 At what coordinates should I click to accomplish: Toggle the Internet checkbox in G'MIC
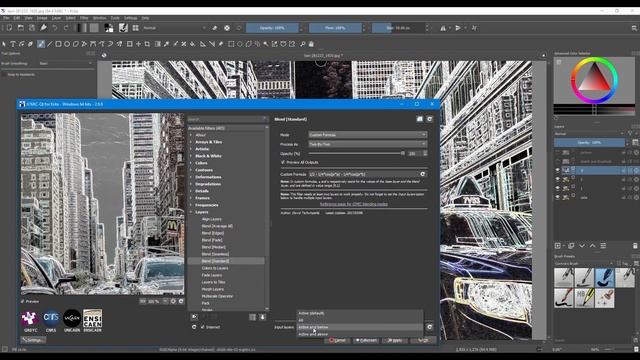[202, 327]
